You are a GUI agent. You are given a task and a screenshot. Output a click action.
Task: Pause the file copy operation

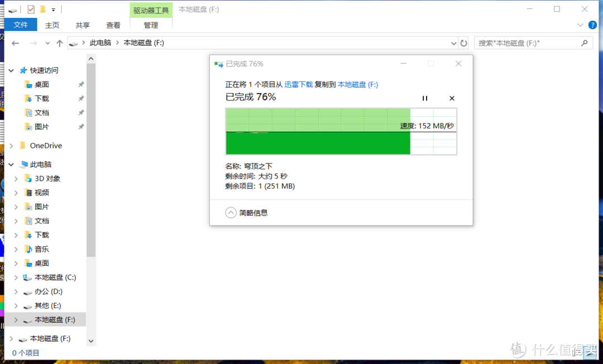tap(425, 98)
